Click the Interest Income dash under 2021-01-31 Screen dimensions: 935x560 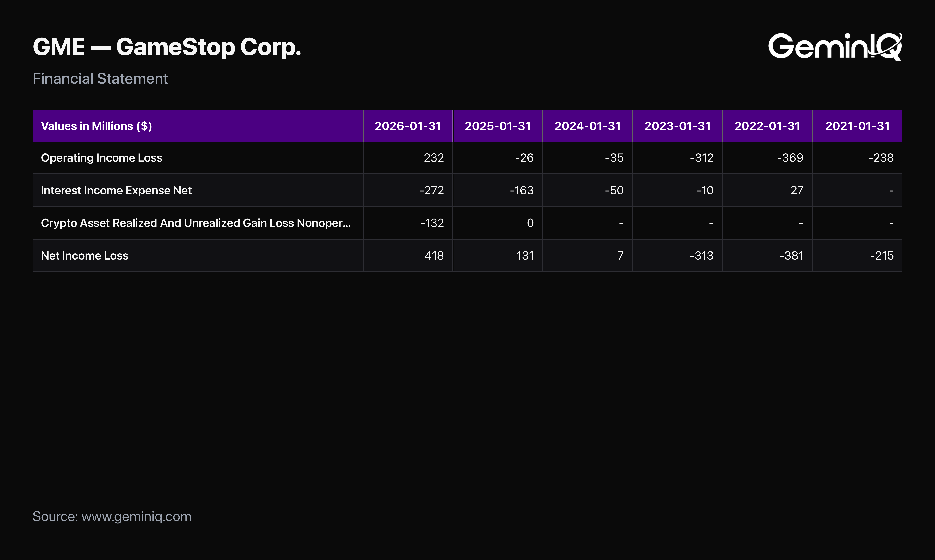point(891,191)
